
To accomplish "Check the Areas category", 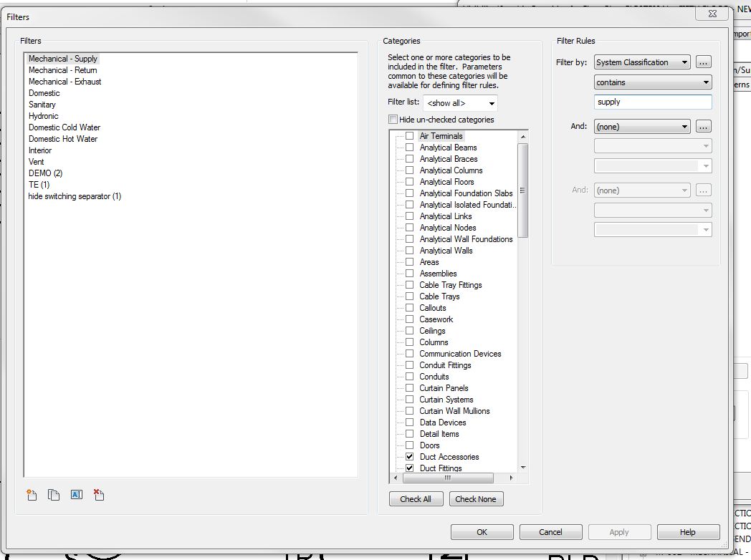I will click(409, 261).
